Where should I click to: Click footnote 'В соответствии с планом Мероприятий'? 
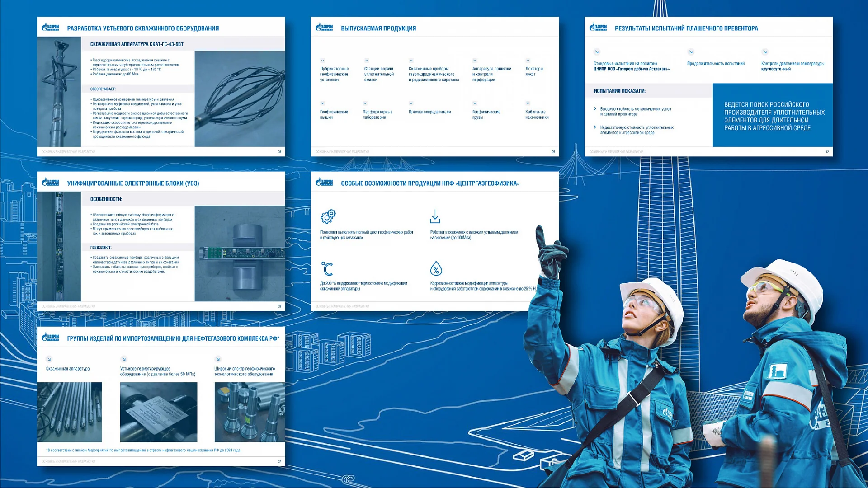point(144,450)
